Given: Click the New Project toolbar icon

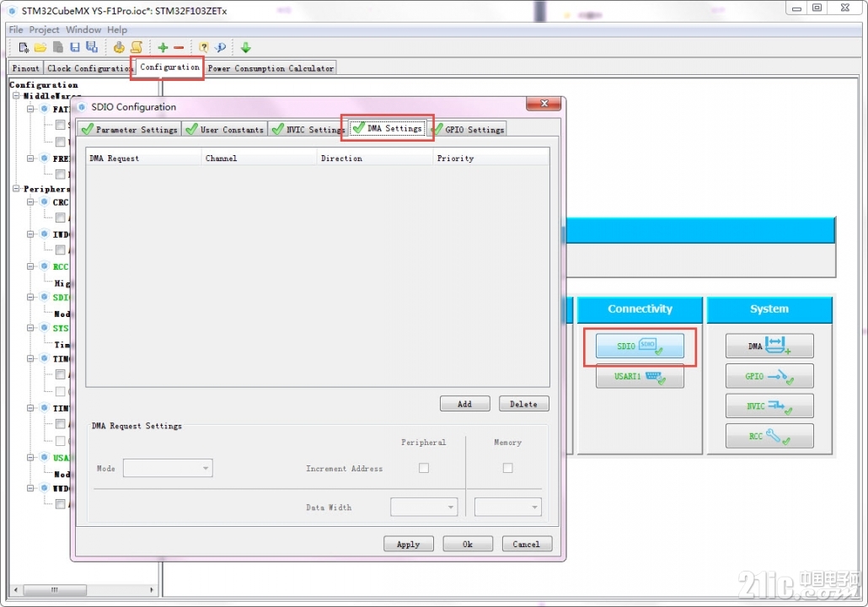Looking at the screenshot, I should (x=24, y=47).
